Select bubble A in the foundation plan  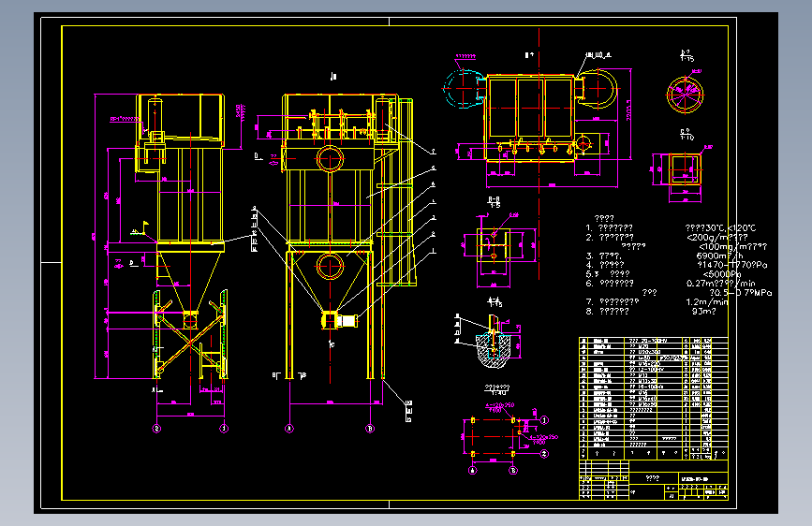[x=473, y=470]
